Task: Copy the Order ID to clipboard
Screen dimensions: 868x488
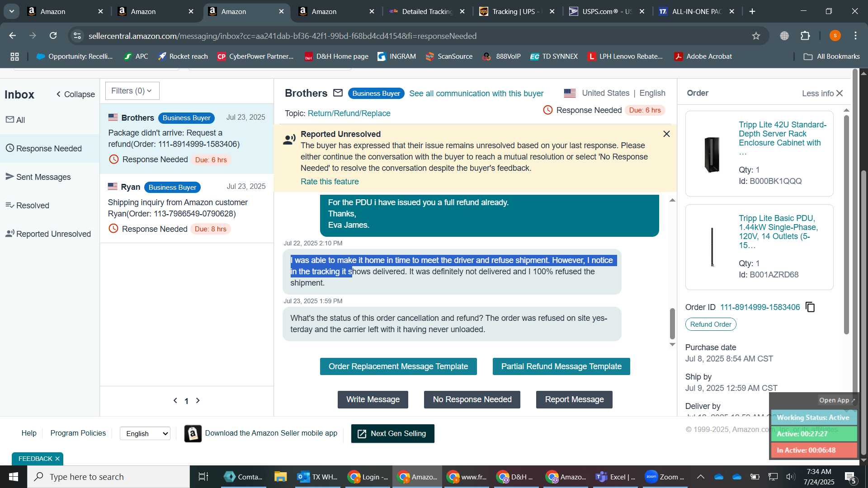Action: [x=810, y=307]
